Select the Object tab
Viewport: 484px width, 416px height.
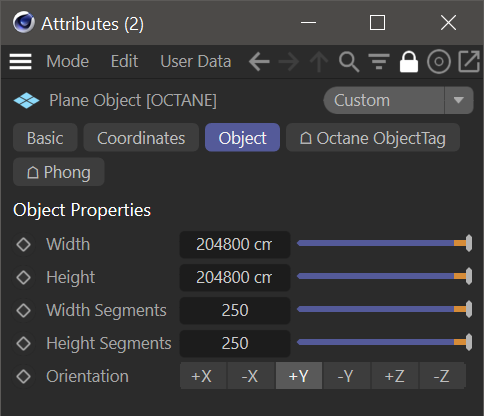coord(242,138)
